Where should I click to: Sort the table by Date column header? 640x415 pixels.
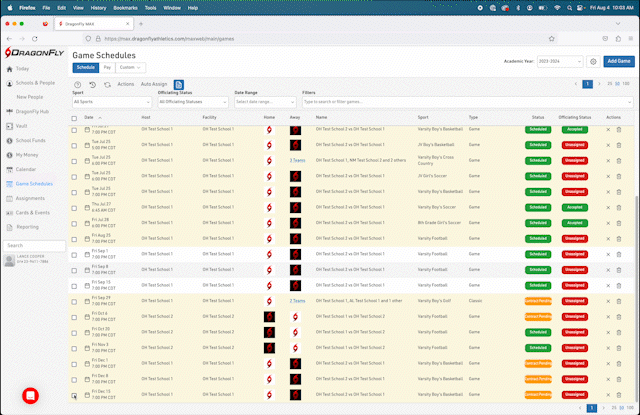point(89,117)
